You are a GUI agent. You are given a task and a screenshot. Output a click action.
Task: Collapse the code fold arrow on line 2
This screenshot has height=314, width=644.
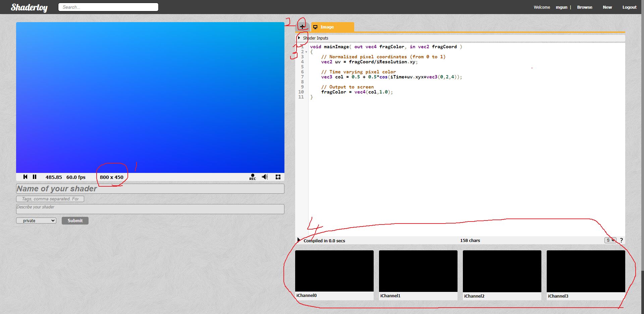(306, 52)
